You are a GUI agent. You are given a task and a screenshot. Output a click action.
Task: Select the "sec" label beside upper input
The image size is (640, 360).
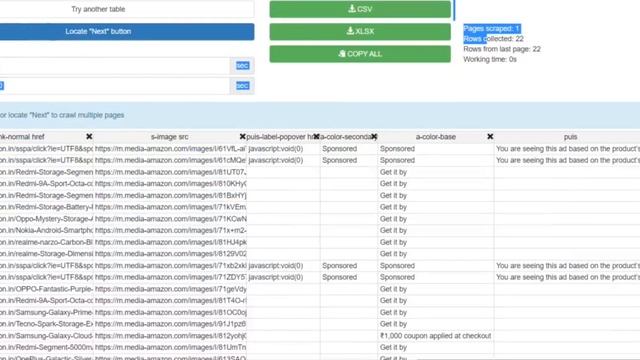click(x=242, y=66)
